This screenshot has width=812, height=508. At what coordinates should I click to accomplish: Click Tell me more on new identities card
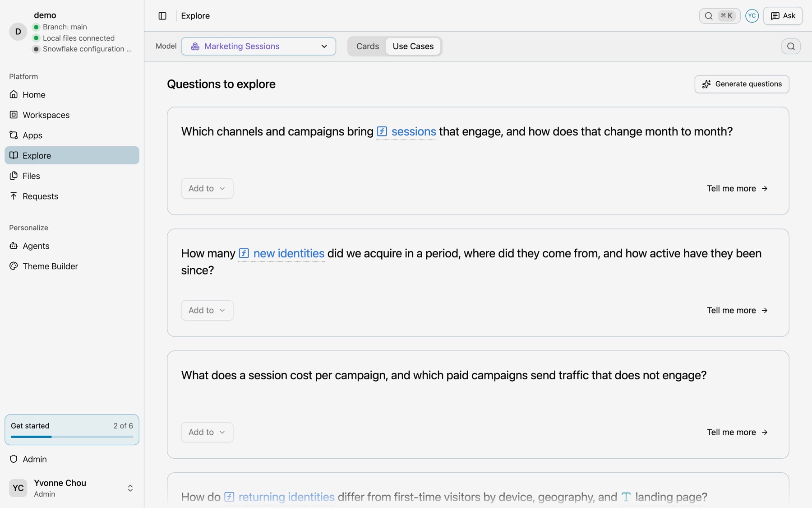coord(737,310)
